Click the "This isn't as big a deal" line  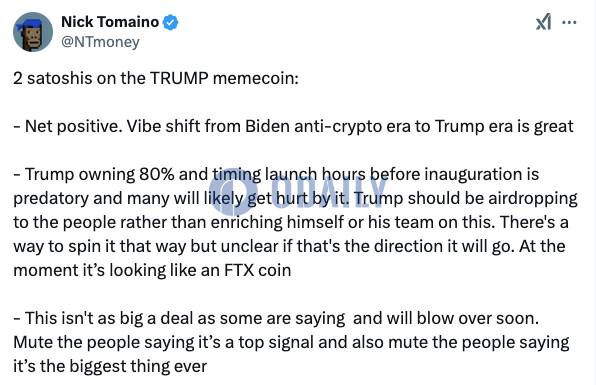click(x=276, y=318)
